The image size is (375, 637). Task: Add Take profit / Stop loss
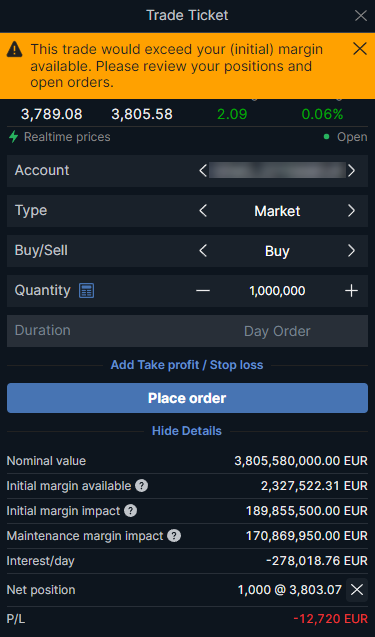click(x=187, y=365)
